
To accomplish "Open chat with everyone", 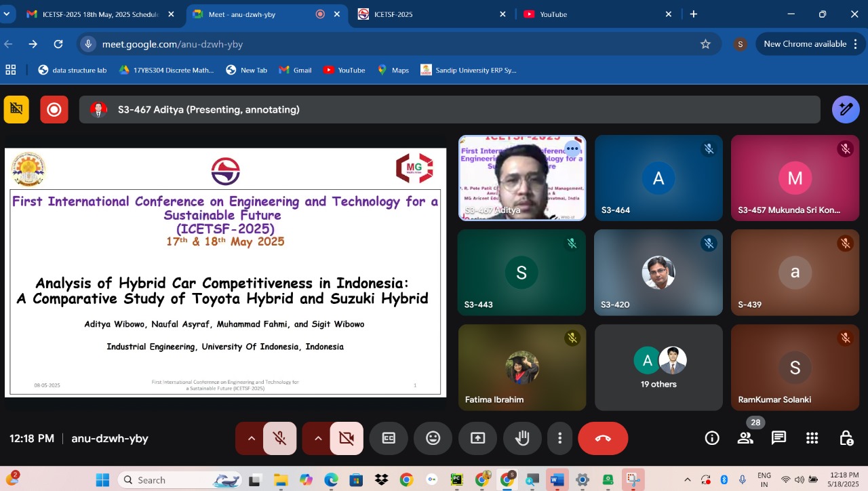I will pos(778,438).
